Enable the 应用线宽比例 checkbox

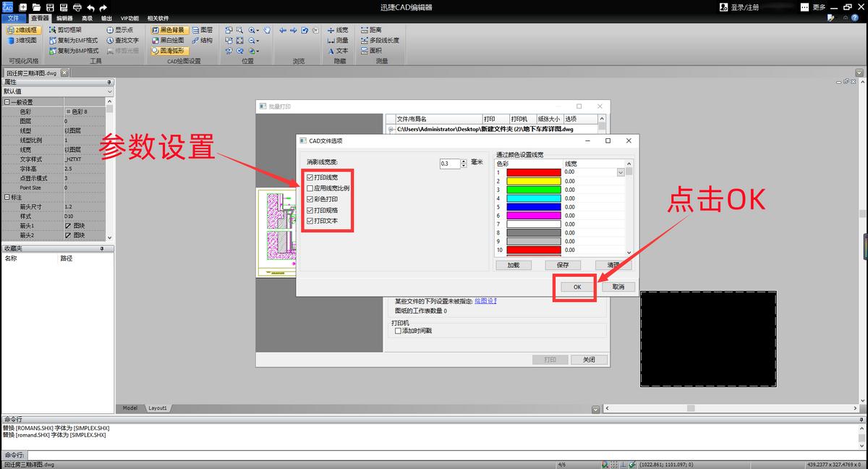(310, 188)
